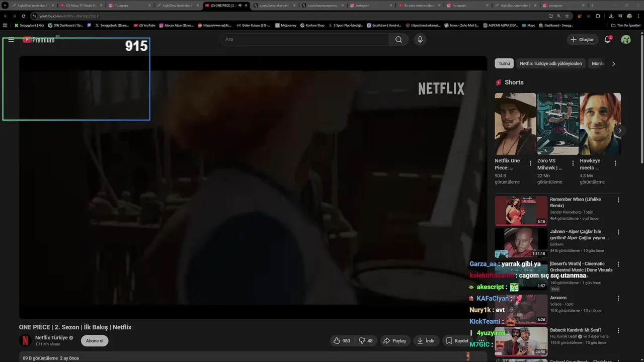Open the Netflix One Piece short thumbnail

pos(515,124)
